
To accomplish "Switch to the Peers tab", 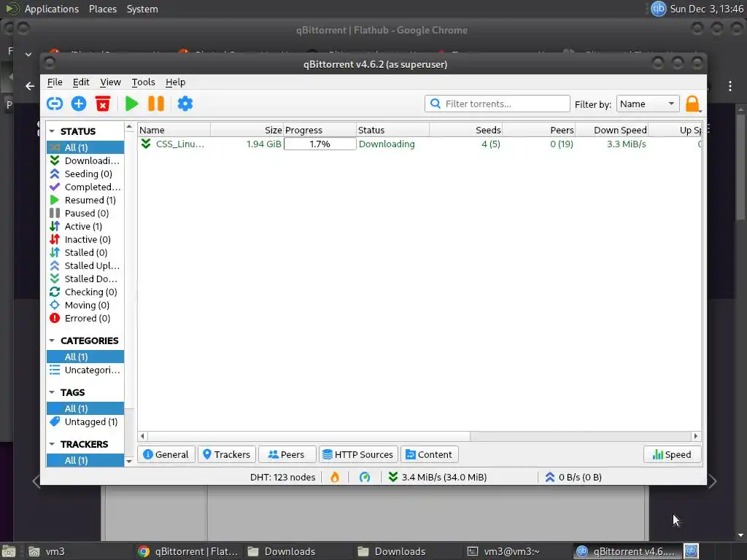I will 287,454.
